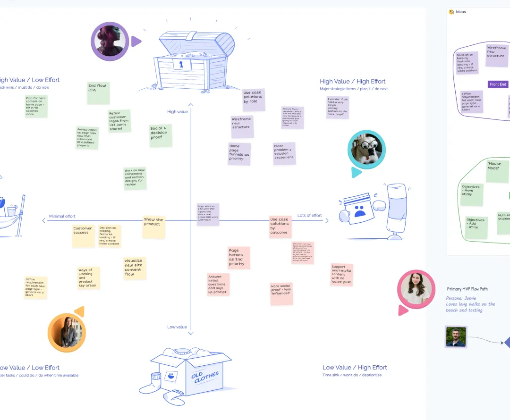Select 'Use case solutions by role' sticky

tap(254, 100)
